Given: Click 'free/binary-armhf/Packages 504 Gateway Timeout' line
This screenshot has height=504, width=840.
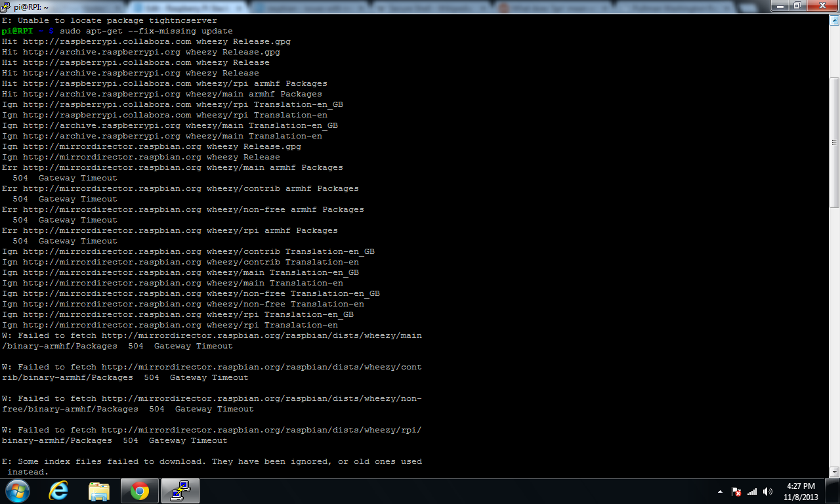Looking at the screenshot, I should pos(128,409).
